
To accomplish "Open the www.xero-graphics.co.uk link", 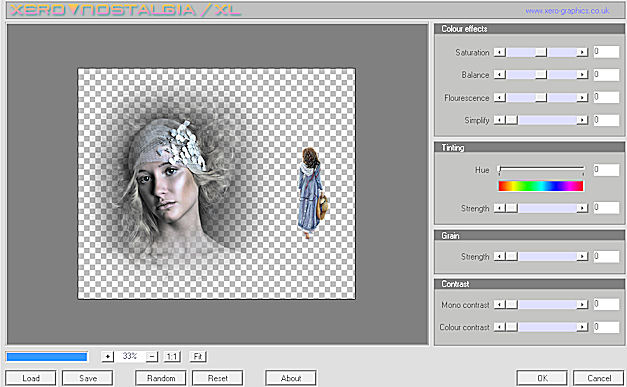I will (567, 11).
